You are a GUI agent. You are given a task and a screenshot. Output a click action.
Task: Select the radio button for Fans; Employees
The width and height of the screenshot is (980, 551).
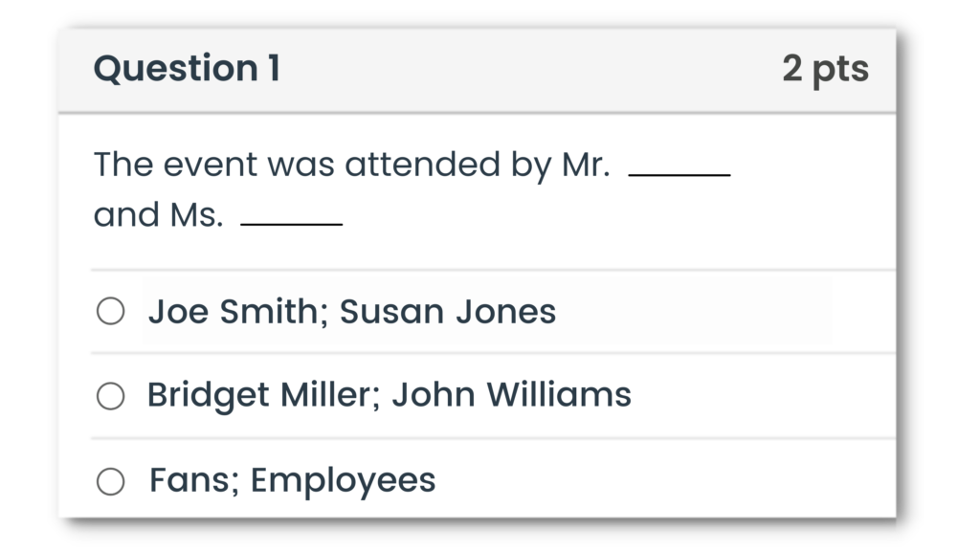[x=111, y=480]
